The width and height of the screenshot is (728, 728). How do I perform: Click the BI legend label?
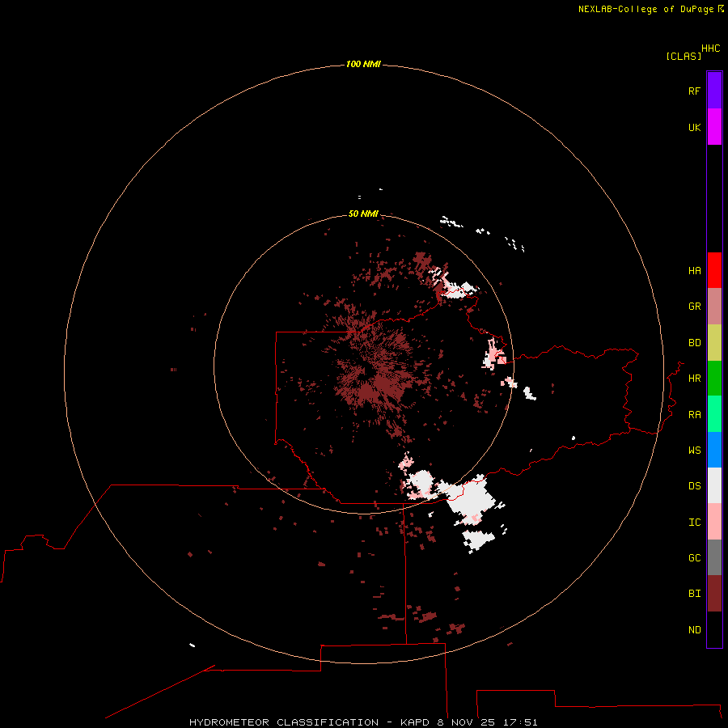pos(694,594)
